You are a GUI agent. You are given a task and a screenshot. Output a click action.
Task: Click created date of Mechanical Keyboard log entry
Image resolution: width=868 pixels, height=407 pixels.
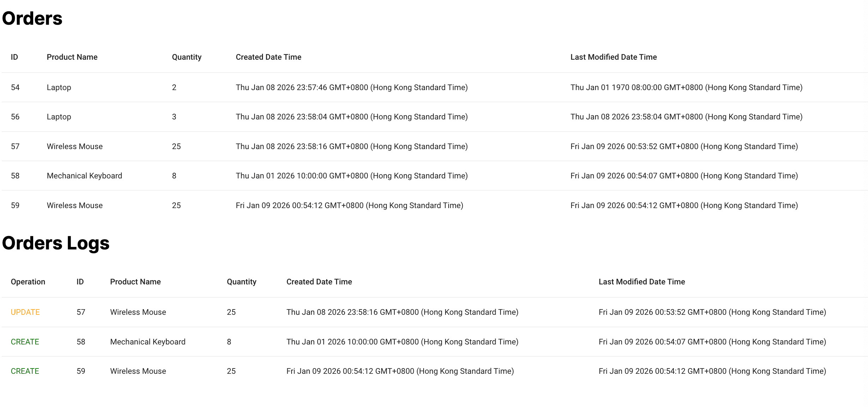(402, 342)
